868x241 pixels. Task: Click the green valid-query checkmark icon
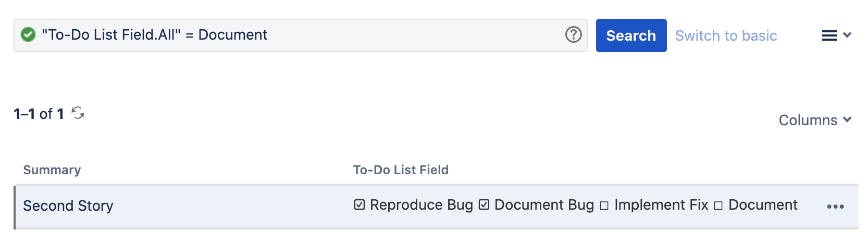coord(28,35)
